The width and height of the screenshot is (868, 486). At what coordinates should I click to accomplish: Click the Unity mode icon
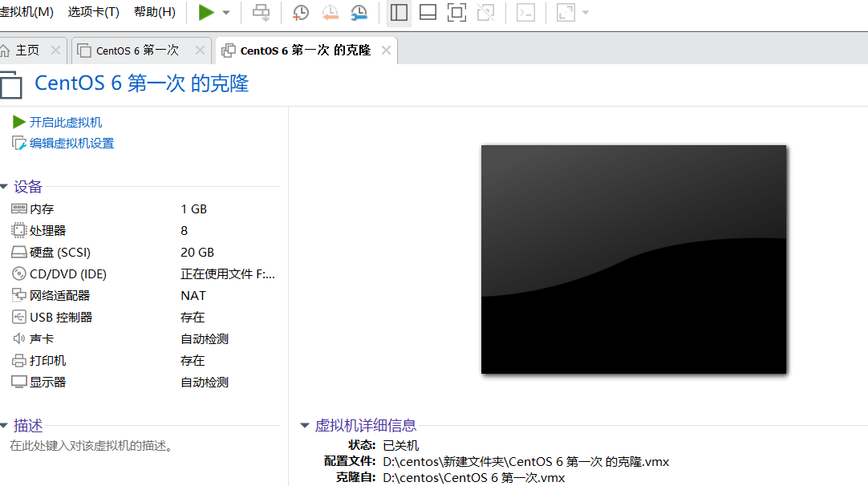coord(486,12)
